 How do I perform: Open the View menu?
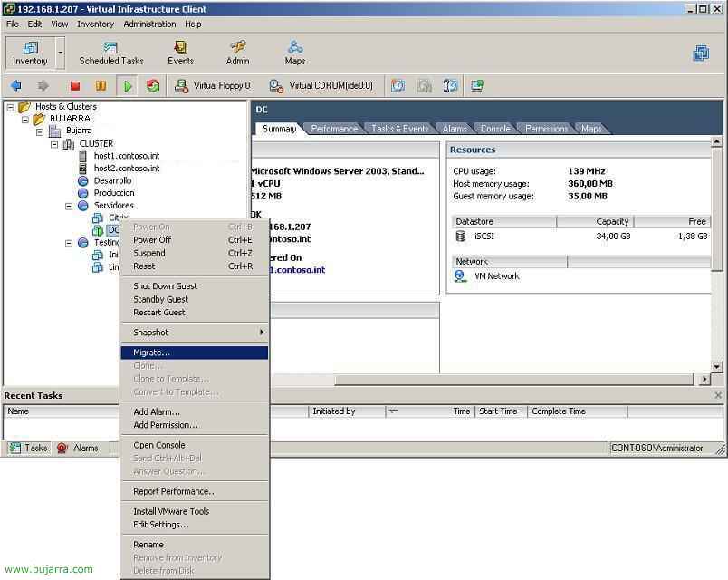coord(60,24)
